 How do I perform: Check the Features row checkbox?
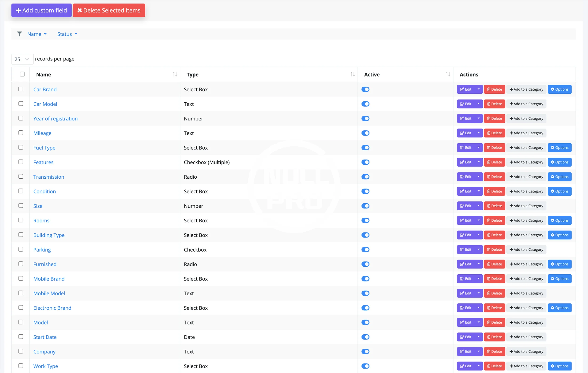click(21, 162)
